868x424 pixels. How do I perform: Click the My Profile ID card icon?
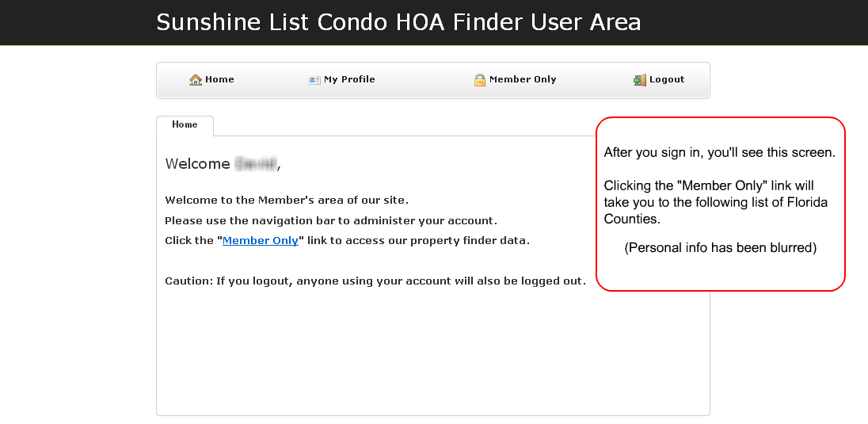pyautogui.click(x=314, y=80)
